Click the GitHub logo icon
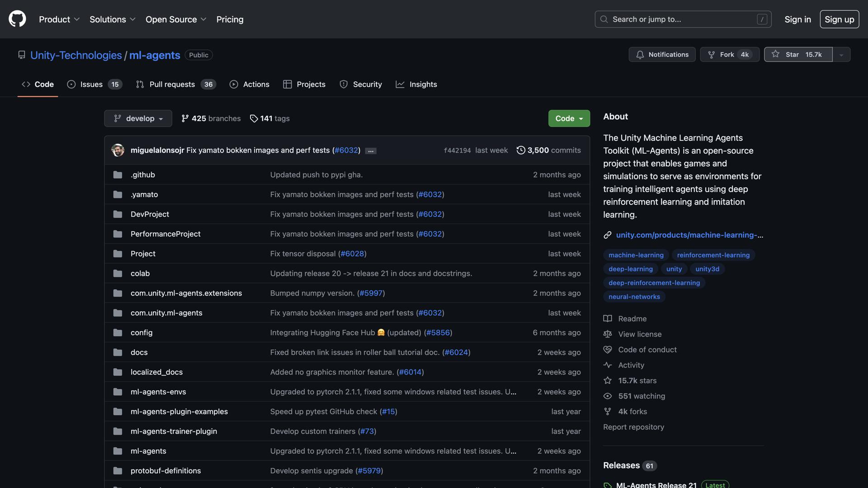868x488 pixels. coord(17,19)
